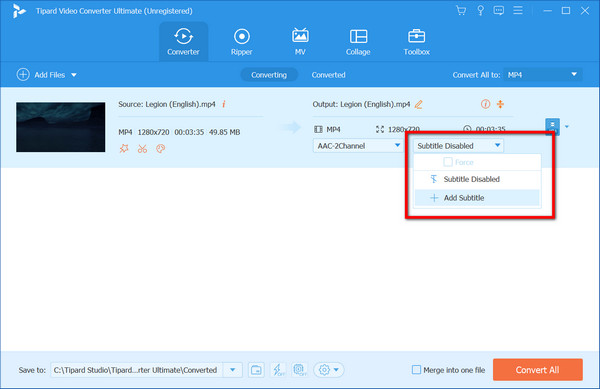The width and height of the screenshot is (600, 389).
Task: Click the Convert All button
Action: point(538,369)
